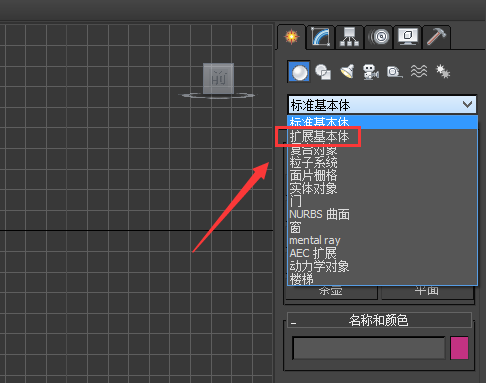The height and width of the screenshot is (383, 486).
Task: Open the Create command panel tab
Action: click(x=291, y=37)
